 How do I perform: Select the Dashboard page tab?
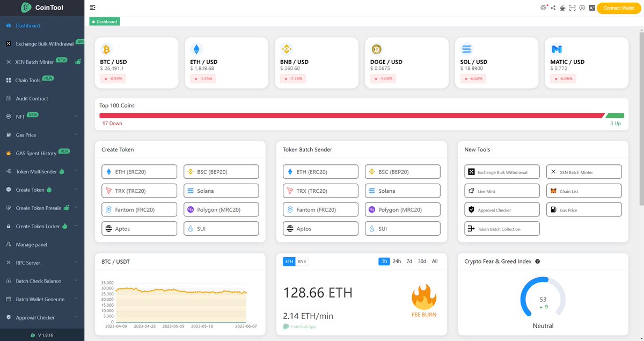point(105,21)
